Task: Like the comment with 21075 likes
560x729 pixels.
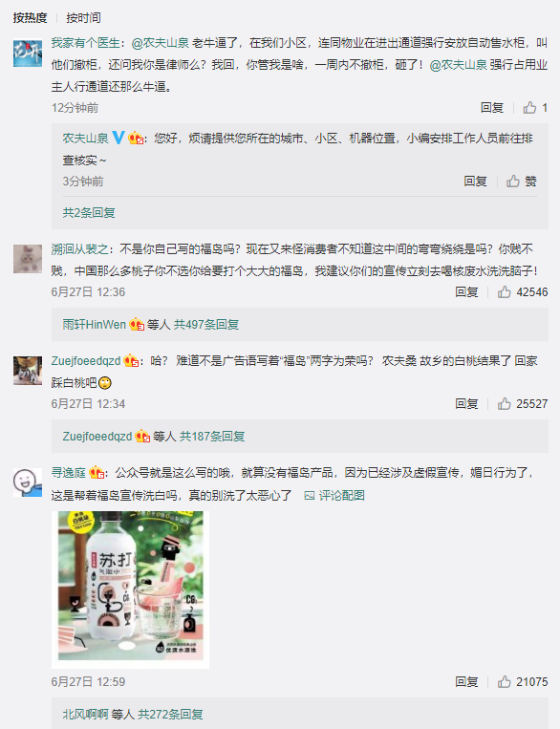Action: click(x=523, y=681)
